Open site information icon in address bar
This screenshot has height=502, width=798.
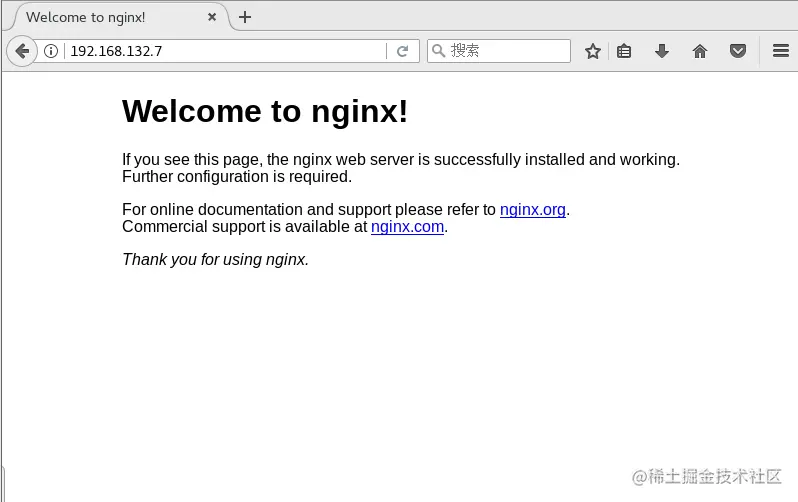tap(51, 51)
